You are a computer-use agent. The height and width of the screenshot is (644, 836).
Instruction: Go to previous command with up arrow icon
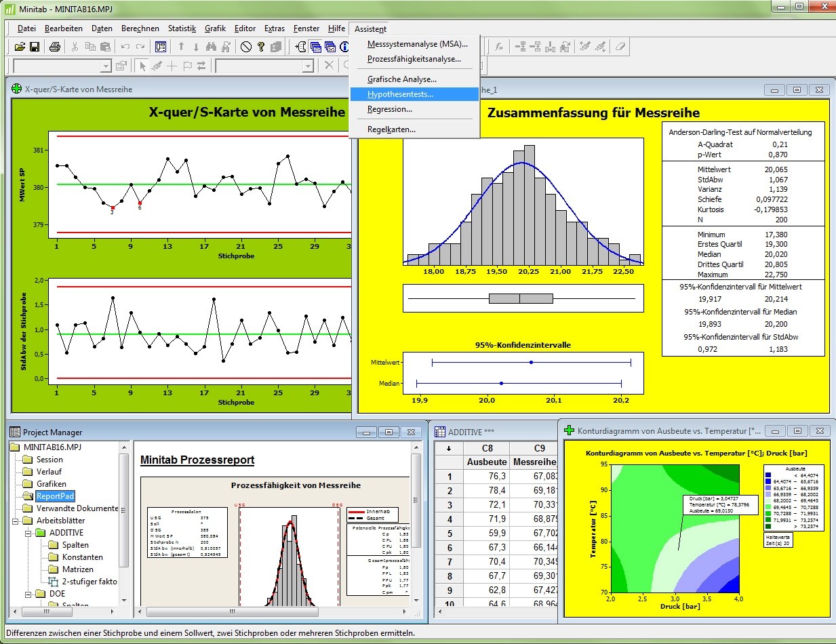pyautogui.click(x=181, y=47)
